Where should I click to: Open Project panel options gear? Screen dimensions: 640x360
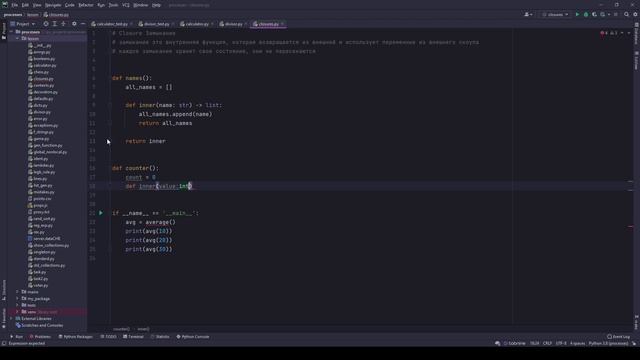pos(74,24)
